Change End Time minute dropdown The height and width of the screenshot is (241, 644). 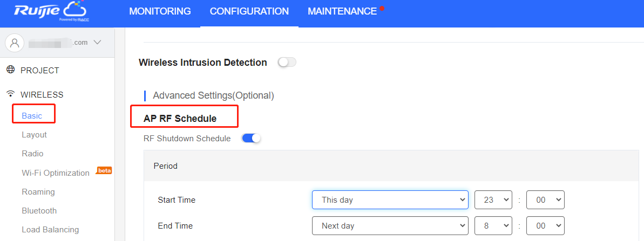pyautogui.click(x=545, y=225)
